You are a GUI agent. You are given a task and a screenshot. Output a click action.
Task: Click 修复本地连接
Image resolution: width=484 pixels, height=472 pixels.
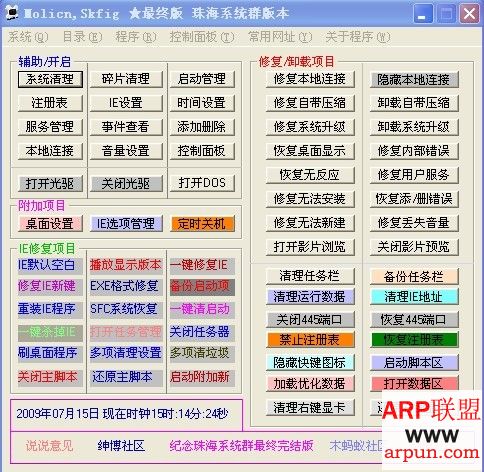pyautogui.click(x=310, y=79)
